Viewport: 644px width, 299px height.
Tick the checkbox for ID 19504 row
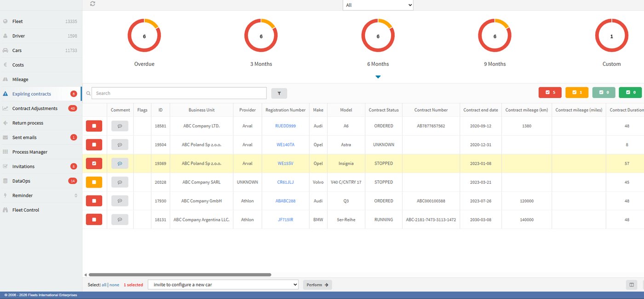click(x=94, y=144)
